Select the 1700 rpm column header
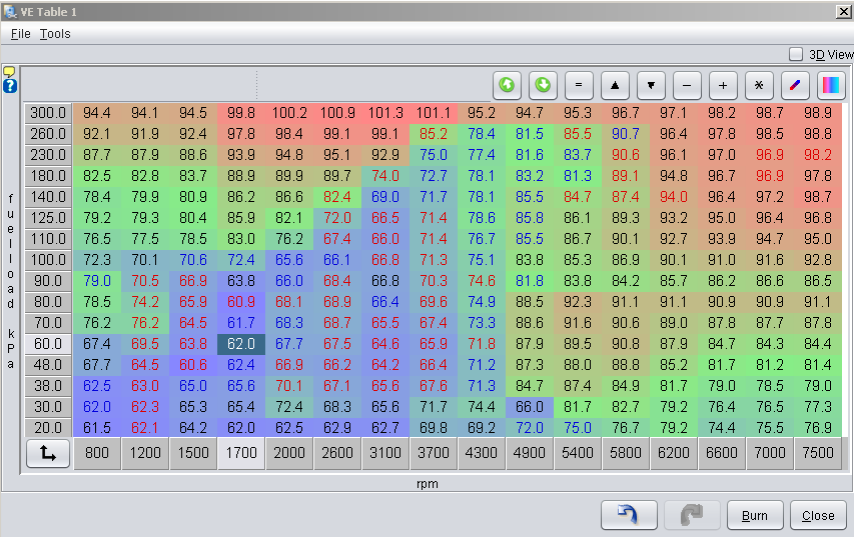The height and width of the screenshot is (537, 854). [x=241, y=453]
